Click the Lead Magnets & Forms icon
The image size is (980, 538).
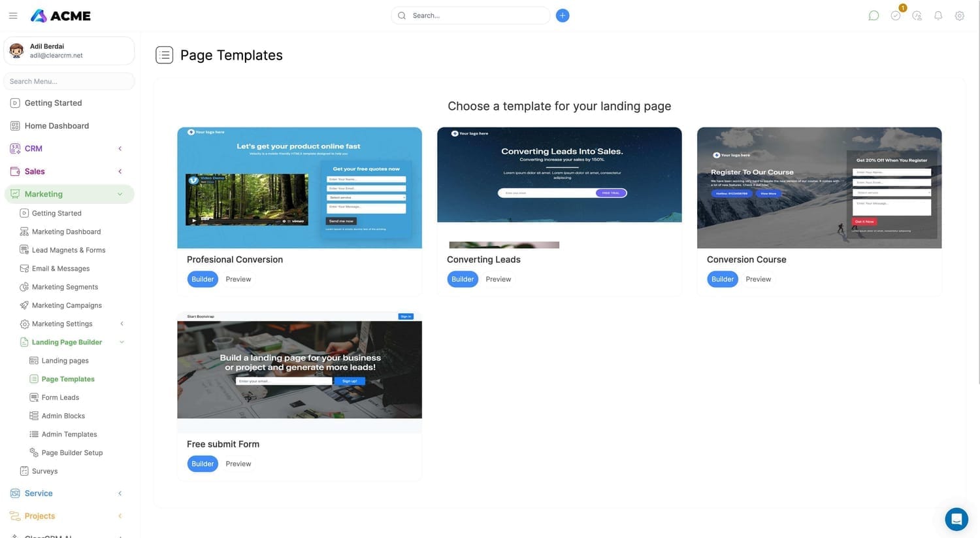(x=24, y=250)
